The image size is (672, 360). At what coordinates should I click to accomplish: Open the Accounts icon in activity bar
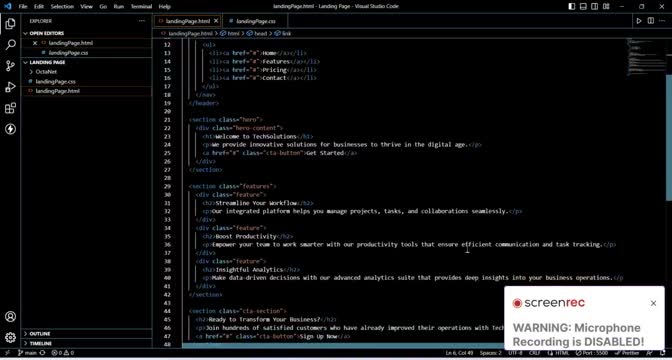[x=10, y=317]
